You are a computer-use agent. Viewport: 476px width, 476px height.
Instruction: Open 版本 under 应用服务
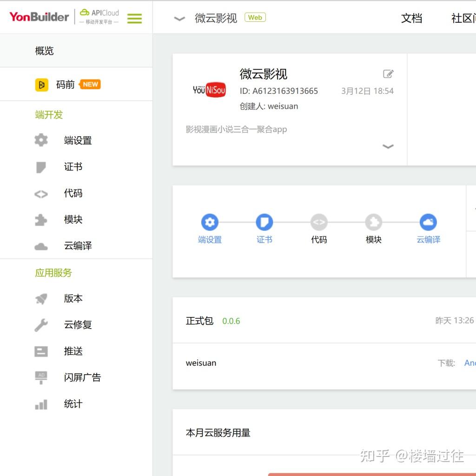coord(73,298)
